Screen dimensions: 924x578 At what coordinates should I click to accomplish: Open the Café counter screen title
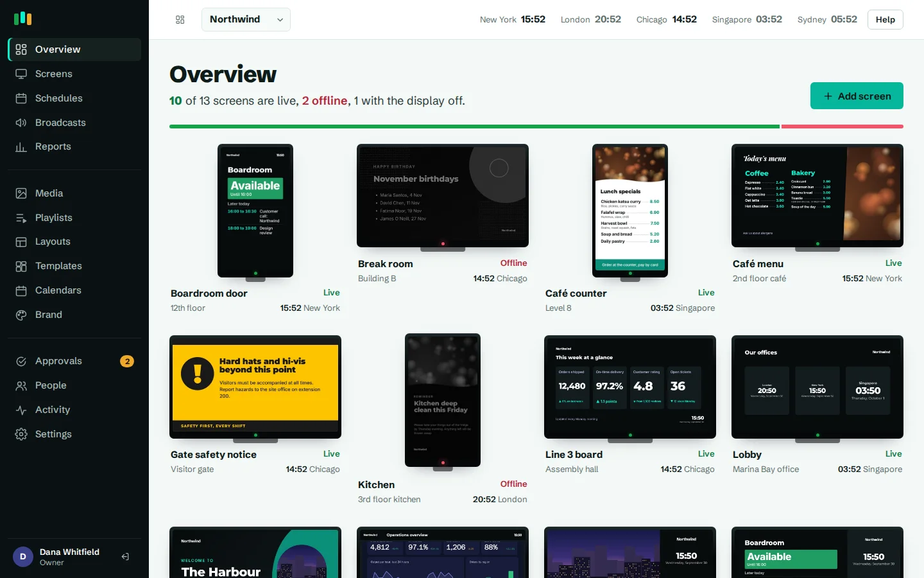click(x=576, y=293)
